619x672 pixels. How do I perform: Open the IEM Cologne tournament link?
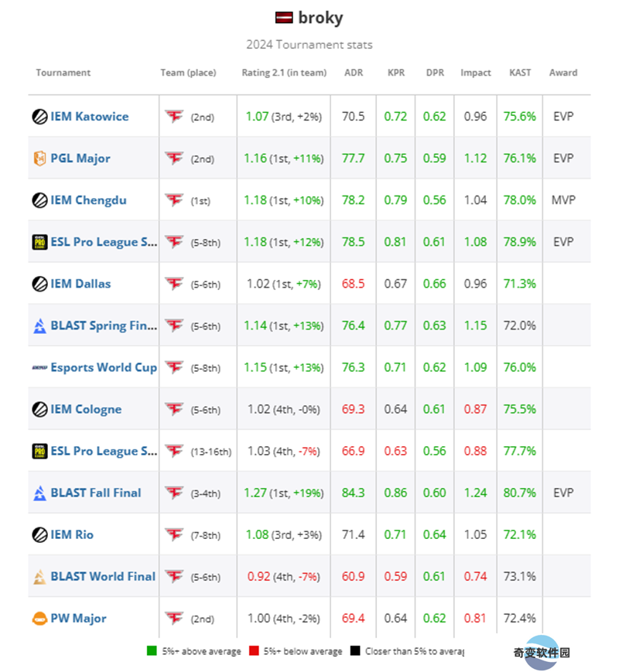tap(86, 409)
